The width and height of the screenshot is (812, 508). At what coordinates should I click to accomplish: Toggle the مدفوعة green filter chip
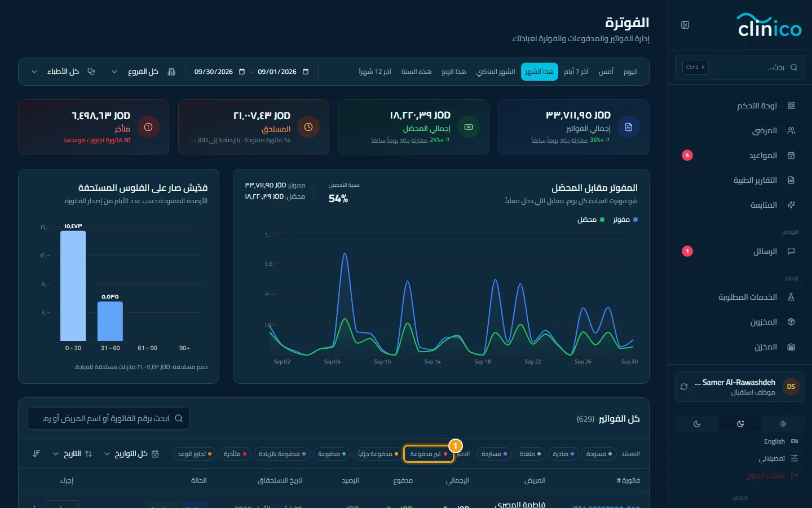click(x=332, y=454)
